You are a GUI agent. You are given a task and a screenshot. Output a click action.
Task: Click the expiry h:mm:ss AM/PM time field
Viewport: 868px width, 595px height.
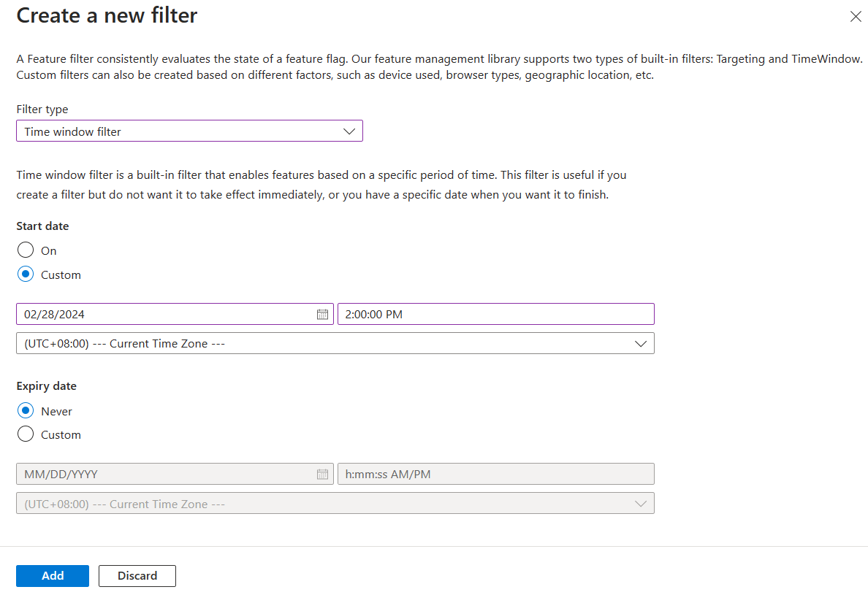(x=496, y=474)
